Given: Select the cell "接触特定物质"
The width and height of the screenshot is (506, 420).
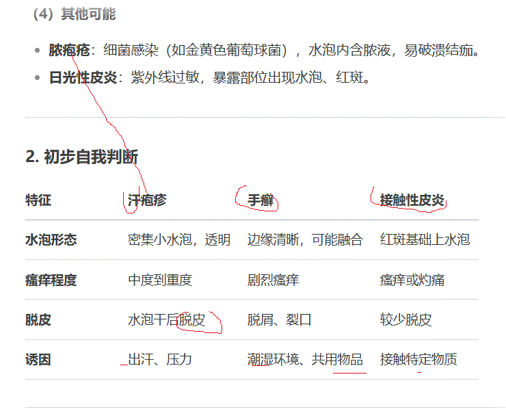Looking at the screenshot, I should tap(418, 359).
